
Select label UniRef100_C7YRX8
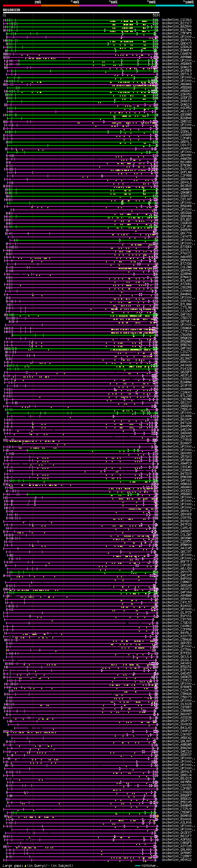click(x=177, y=440)
